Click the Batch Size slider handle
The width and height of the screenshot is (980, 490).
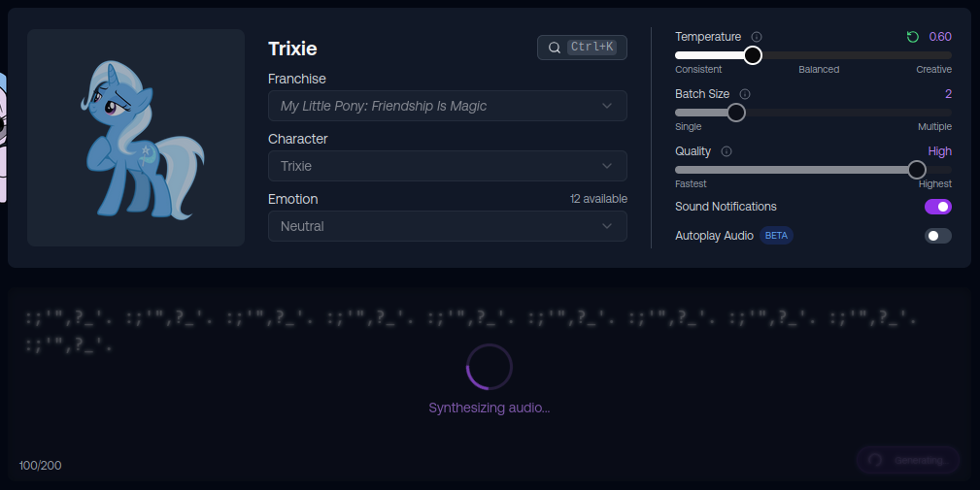736,113
